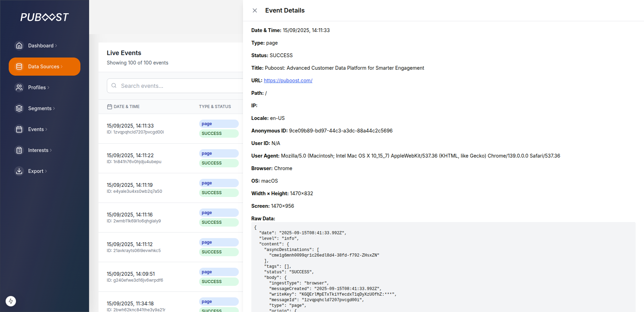This screenshot has height=312, width=644.
Task: Click the Export download icon
Action: point(19,171)
